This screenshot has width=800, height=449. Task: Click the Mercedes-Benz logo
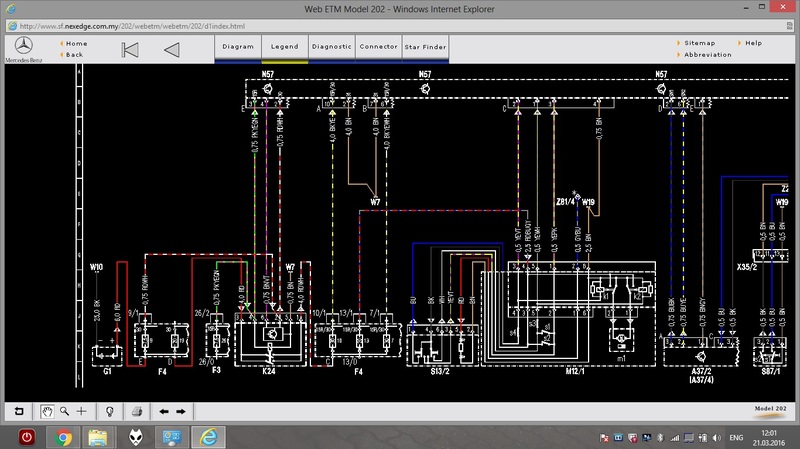tap(23, 46)
